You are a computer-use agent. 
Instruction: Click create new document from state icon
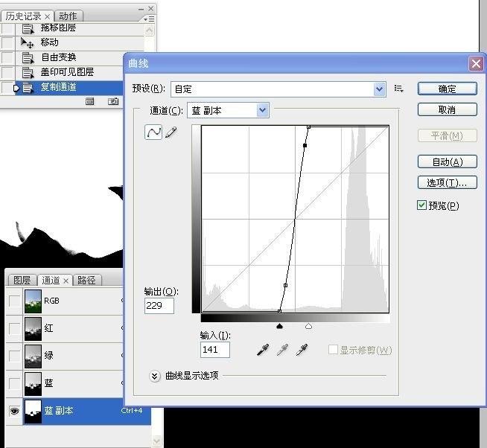pyautogui.click(x=90, y=102)
